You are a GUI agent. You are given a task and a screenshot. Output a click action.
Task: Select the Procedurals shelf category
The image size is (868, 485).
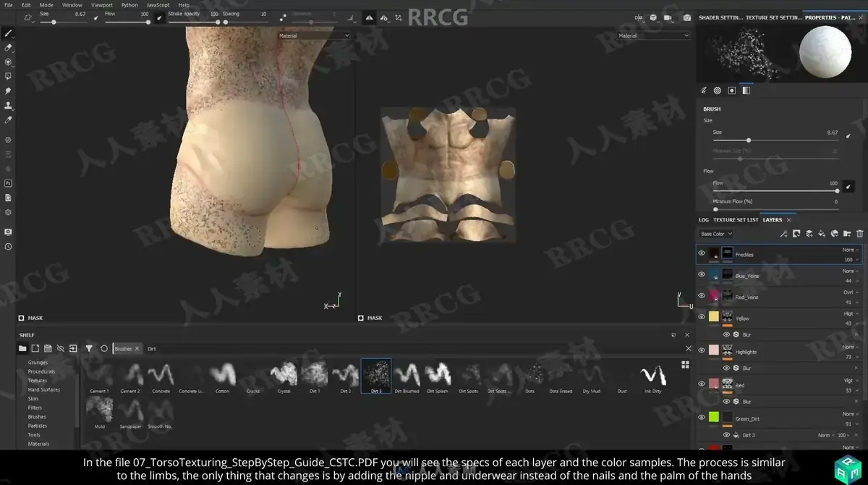coord(41,371)
